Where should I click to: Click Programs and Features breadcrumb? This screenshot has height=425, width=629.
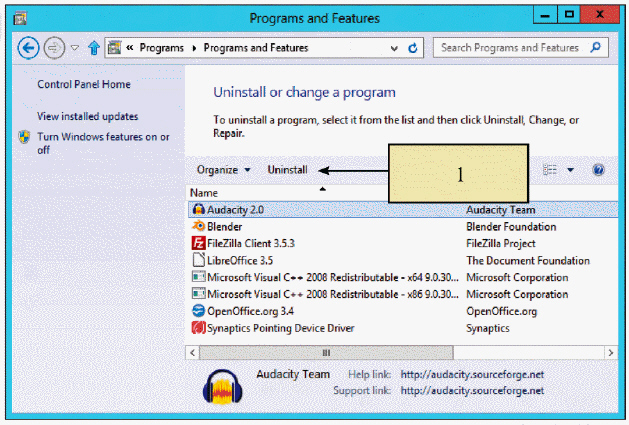pyautogui.click(x=256, y=48)
